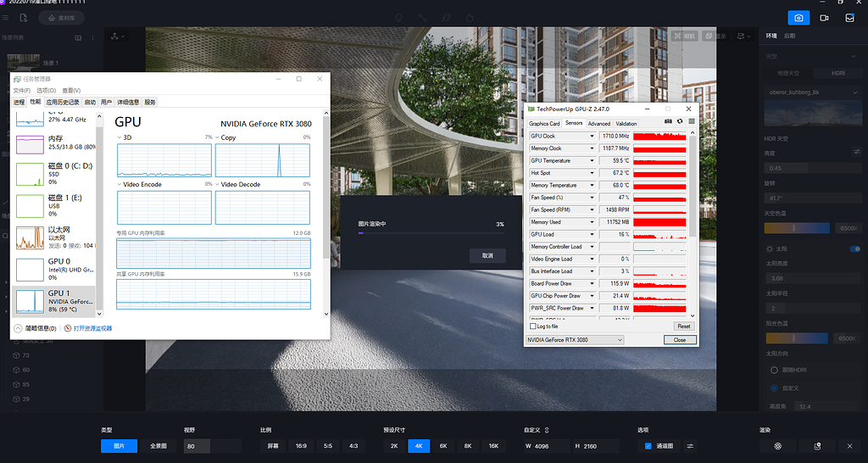This screenshot has width=868, height=463.
Task: Select the 自定义 sun direction radio button
Action: 775,388
